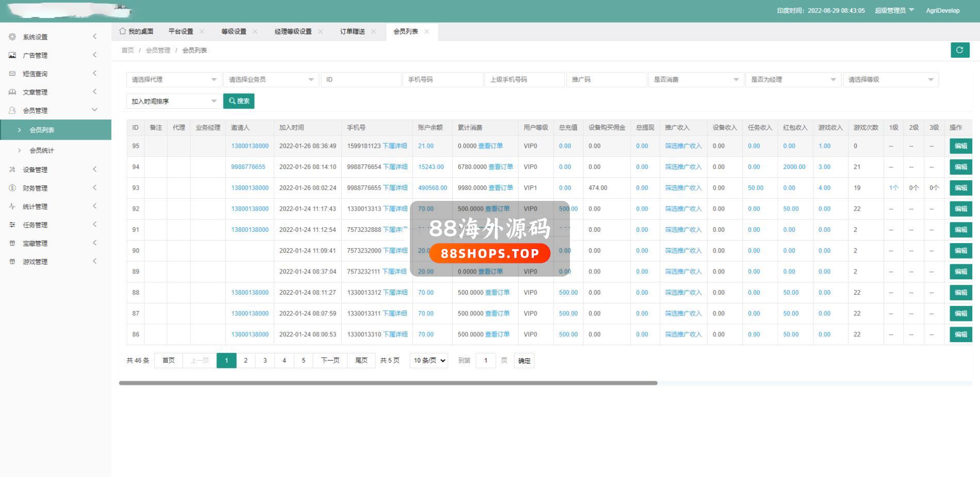980x477 pixels.
Task: Expand the 设备管理 sidebar menu
Action: coord(35,169)
